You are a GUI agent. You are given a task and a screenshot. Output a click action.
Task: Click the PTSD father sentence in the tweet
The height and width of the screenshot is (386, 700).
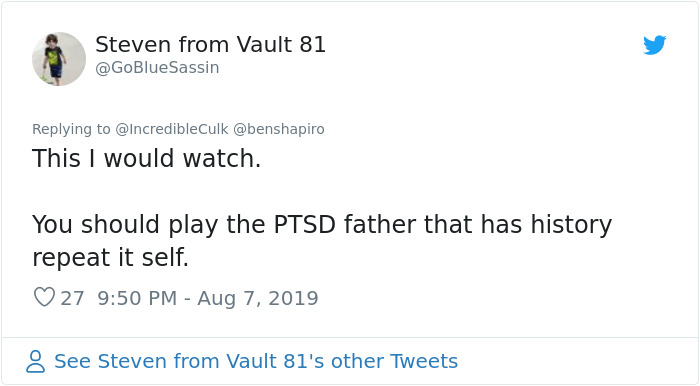tap(322, 241)
